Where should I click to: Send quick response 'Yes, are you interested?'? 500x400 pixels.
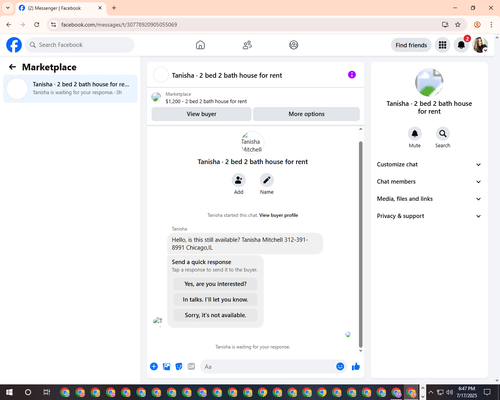215,284
